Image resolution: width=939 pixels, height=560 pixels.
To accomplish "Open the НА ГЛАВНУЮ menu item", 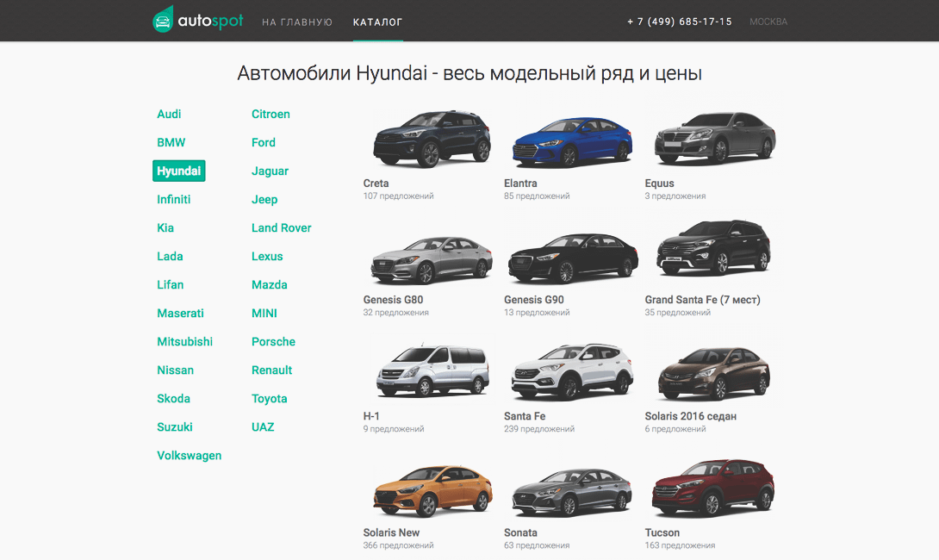I will tap(297, 22).
